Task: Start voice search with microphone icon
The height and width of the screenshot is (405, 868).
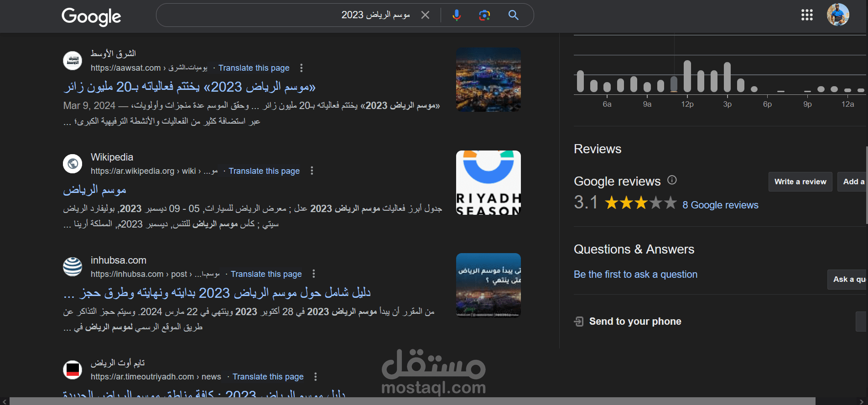Action: click(457, 15)
